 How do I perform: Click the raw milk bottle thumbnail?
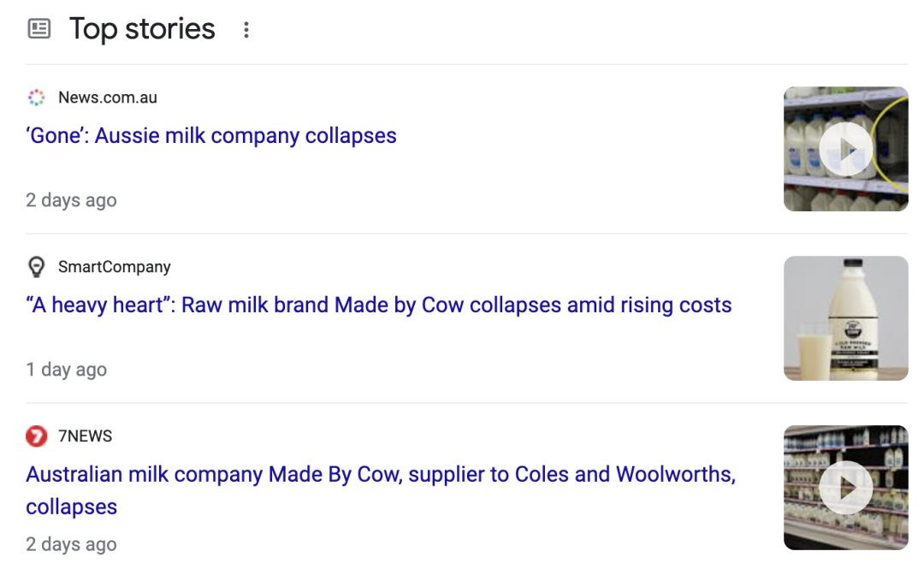845,318
